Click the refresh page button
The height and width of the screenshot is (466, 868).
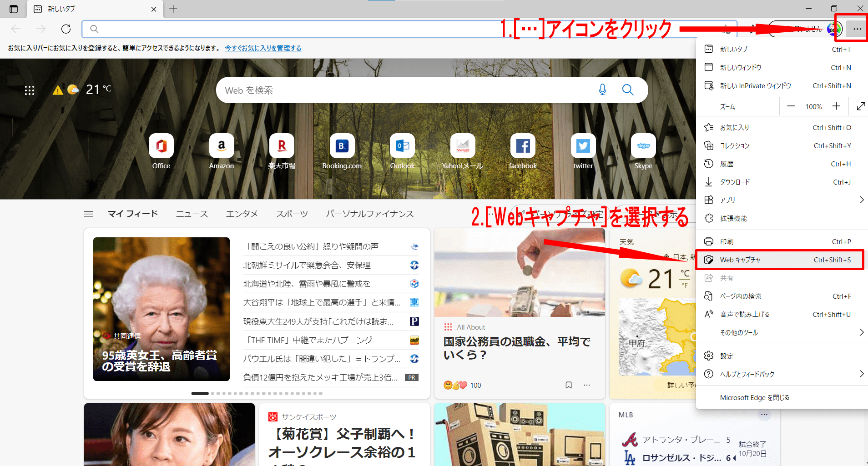66,29
